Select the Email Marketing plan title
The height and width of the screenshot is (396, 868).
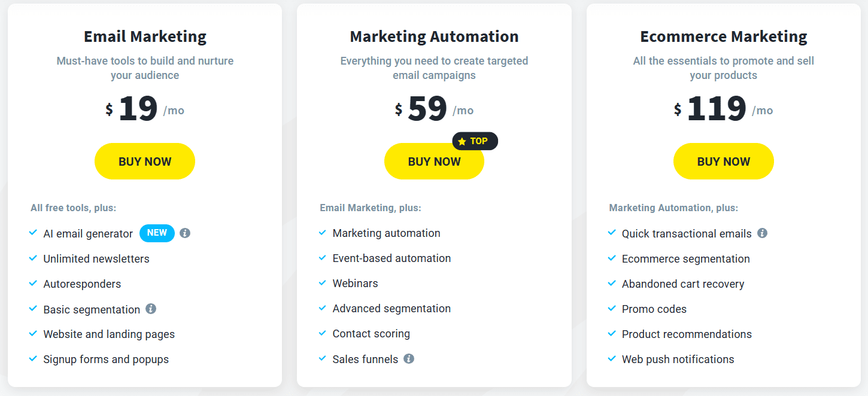144,36
